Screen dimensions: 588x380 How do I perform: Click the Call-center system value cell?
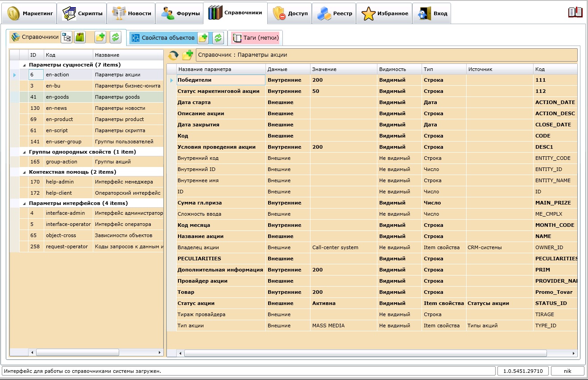click(344, 247)
